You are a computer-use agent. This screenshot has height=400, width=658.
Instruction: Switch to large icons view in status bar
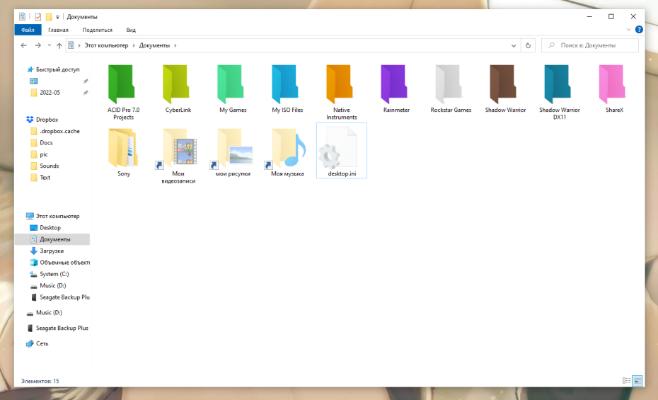pos(637,381)
